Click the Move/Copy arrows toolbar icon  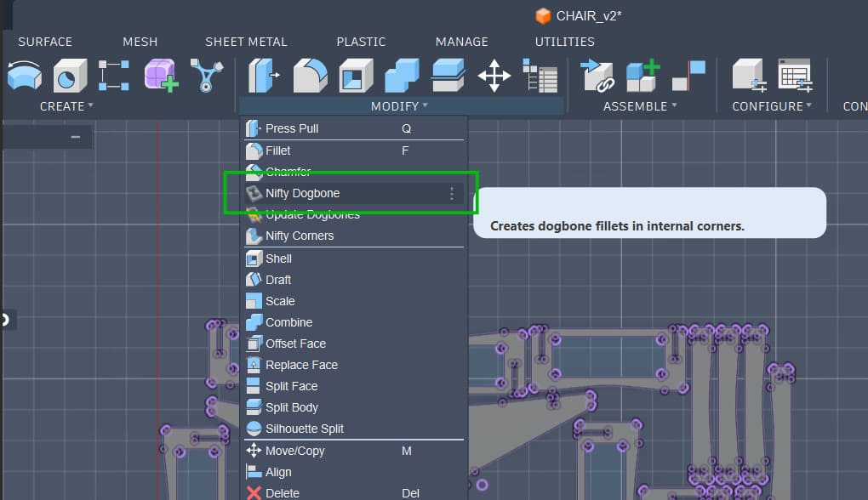[x=494, y=75]
